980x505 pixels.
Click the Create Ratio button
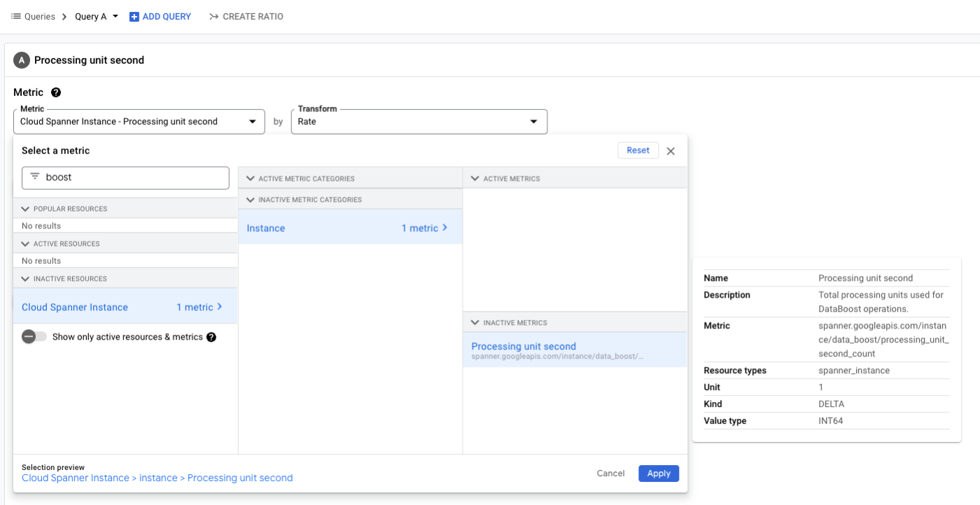(246, 17)
